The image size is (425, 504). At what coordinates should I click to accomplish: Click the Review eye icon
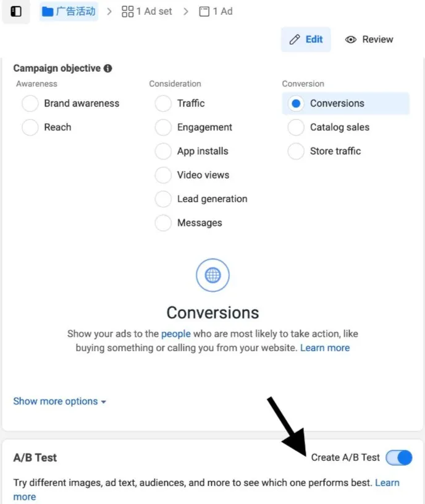pyautogui.click(x=350, y=40)
